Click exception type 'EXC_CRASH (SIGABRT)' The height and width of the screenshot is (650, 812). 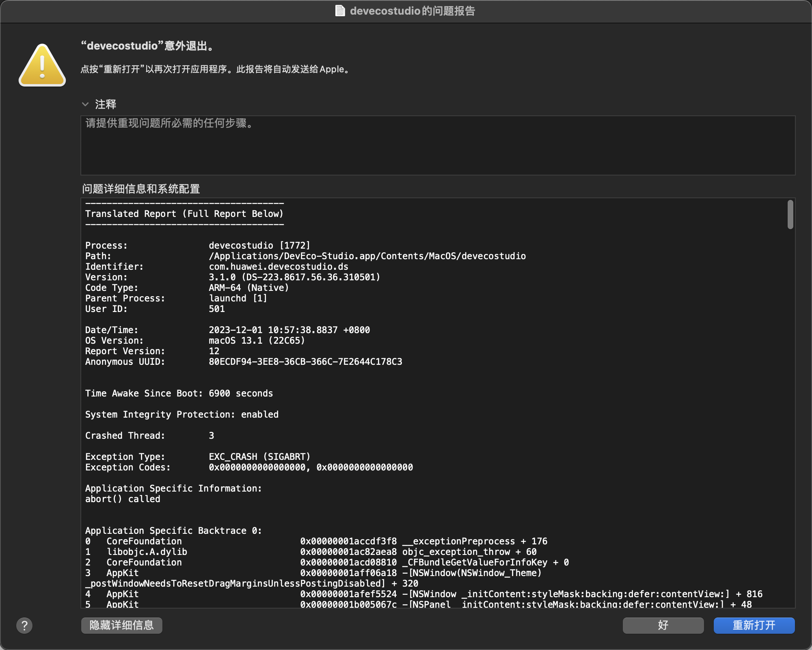(x=259, y=457)
